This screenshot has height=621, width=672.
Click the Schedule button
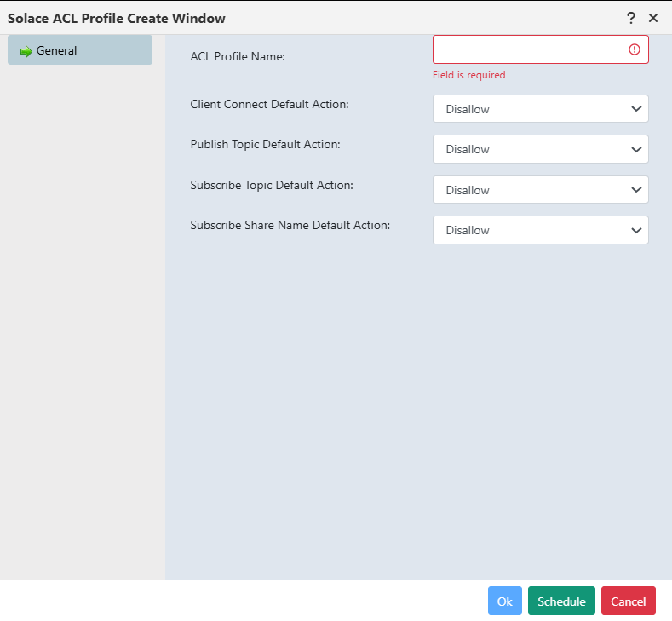561,601
